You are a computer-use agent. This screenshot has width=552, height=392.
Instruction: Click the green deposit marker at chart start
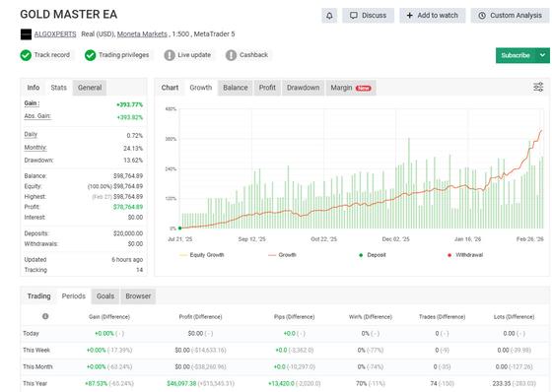tap(179, 229)
